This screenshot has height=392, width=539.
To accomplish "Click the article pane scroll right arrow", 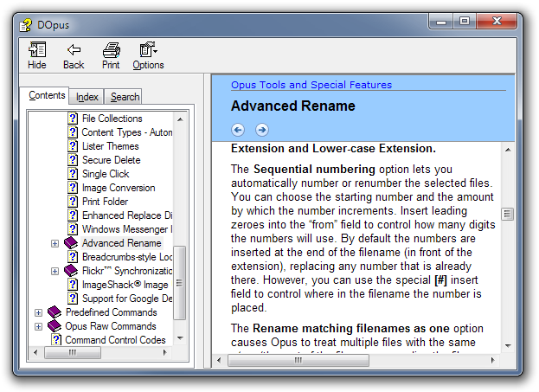I will click(x=493, y=360).
